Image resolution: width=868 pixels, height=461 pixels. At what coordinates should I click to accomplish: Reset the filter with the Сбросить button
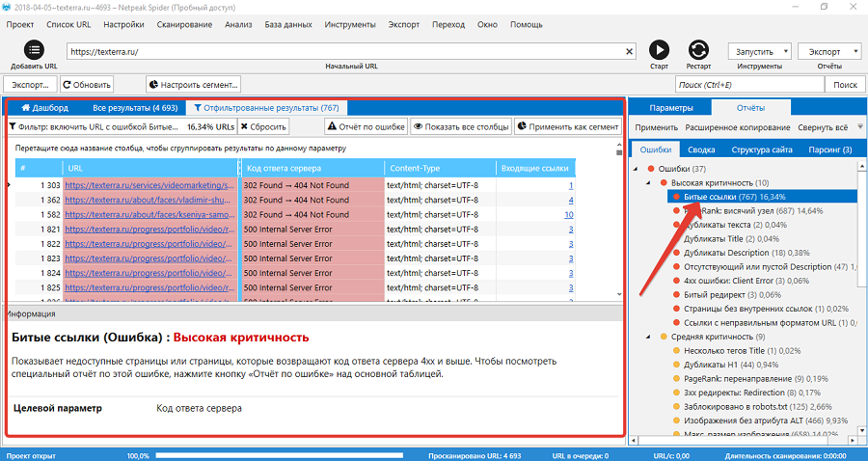click(x=263, y=126)
